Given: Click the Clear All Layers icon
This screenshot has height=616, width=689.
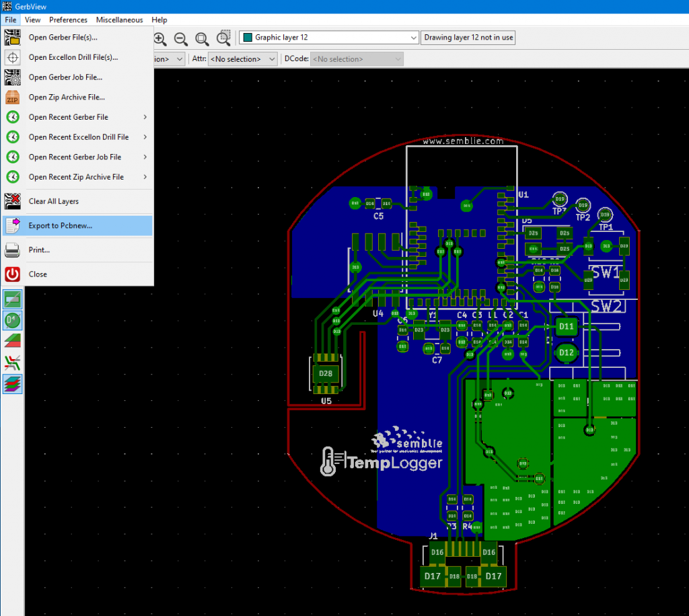Looking at the screenshot, I should click(x=13, y=201).
